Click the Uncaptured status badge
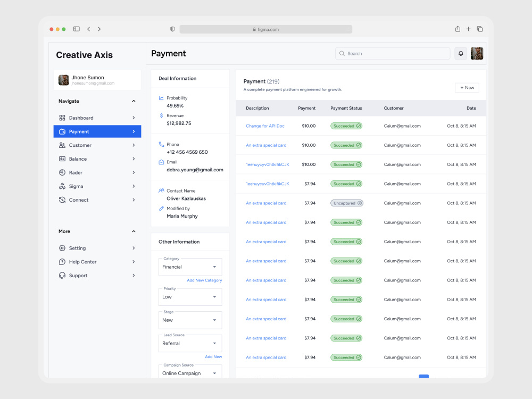The width and height of the screenshot is (532, 399). tap(347, 203)
